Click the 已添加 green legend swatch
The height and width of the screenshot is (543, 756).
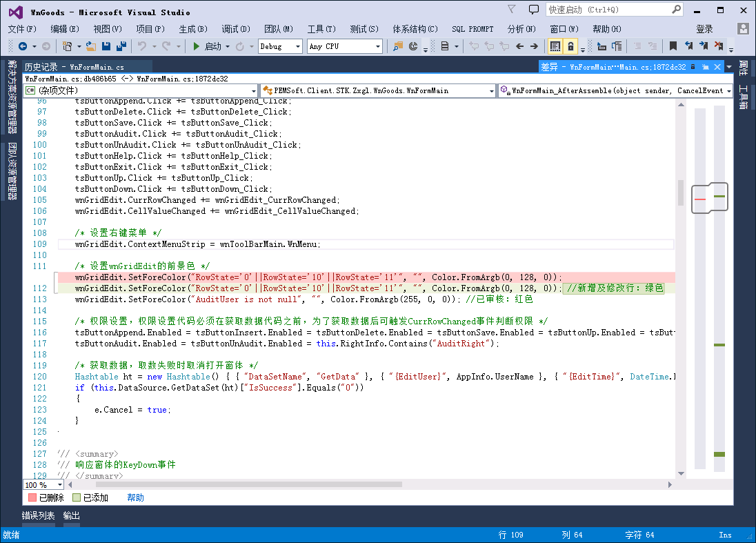click(76, 497)
